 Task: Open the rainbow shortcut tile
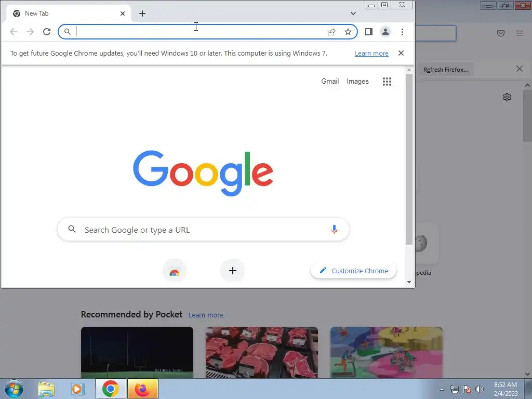[x=175, y=271]
